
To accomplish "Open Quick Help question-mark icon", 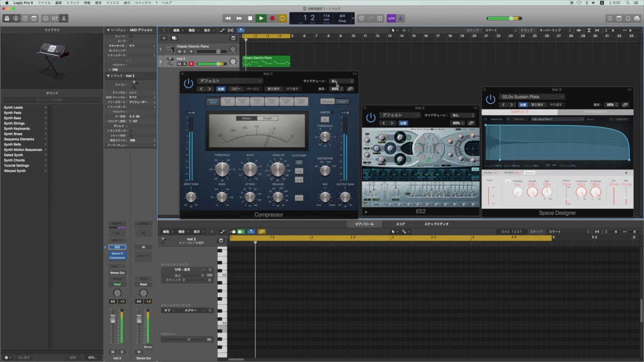I will [x=25, y=18].
